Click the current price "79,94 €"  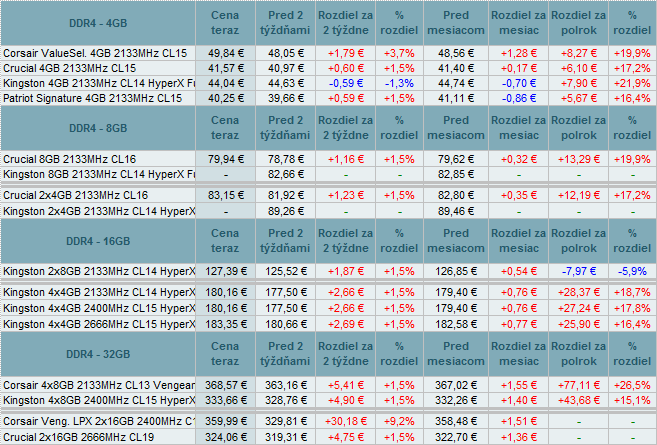point(226,159)
